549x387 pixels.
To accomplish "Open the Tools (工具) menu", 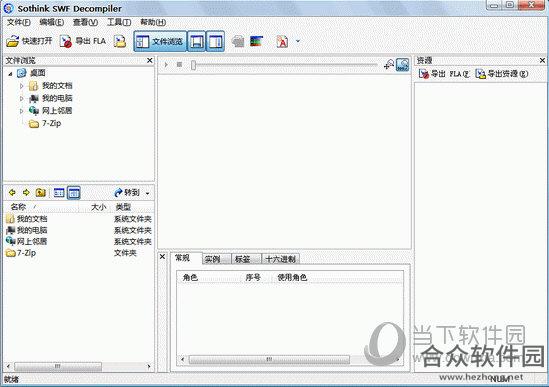I will pos(119,22).
